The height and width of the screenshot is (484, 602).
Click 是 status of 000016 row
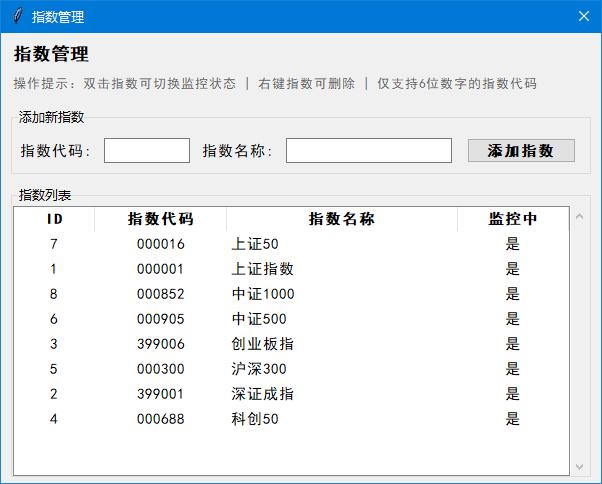[512, 244]
